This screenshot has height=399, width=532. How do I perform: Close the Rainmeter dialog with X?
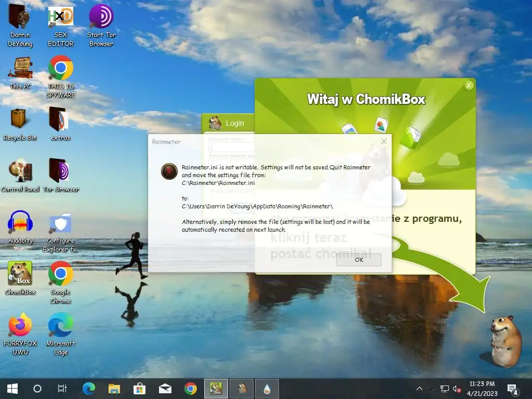click(x=384, y=141)
